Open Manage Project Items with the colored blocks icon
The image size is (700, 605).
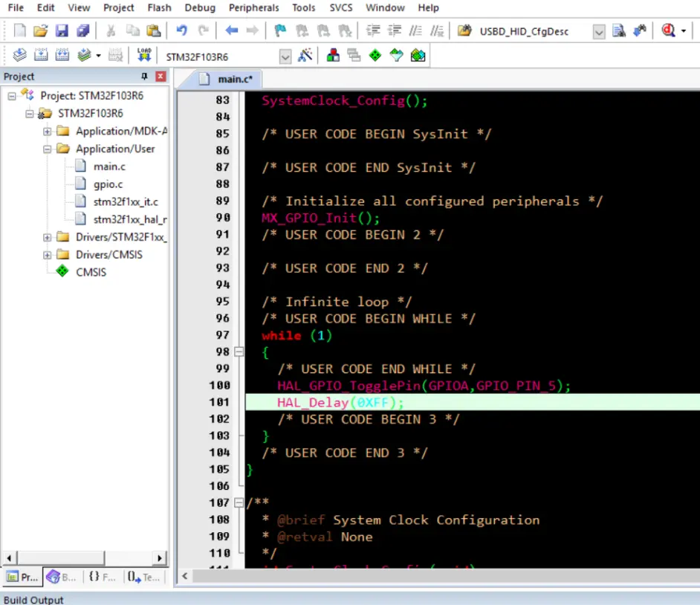333,55
